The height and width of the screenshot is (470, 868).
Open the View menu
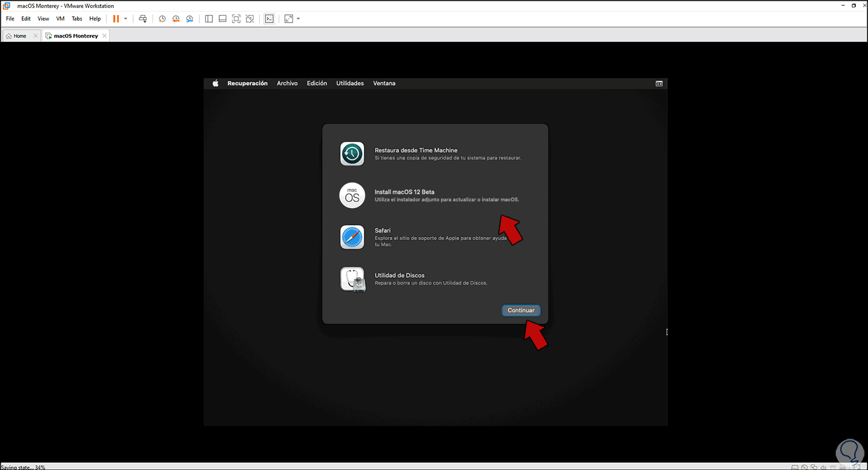(43, 19)
